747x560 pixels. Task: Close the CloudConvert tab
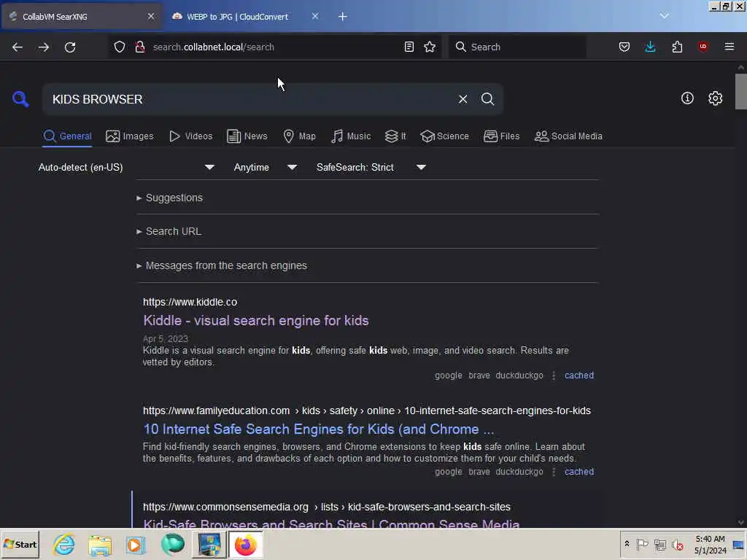[x=315, y=16]
